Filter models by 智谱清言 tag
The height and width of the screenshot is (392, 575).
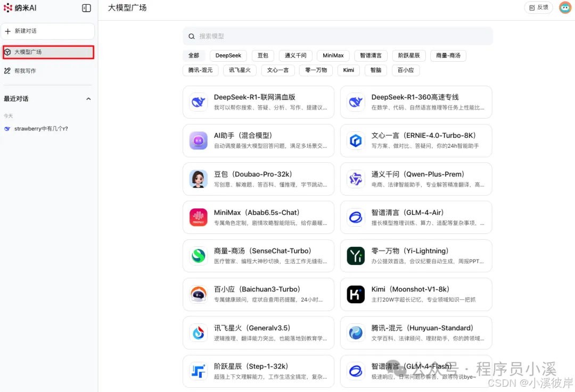(371, 56)
